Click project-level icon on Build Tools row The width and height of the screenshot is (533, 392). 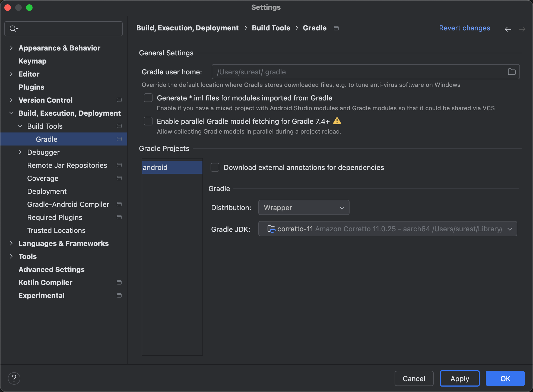(x=119, y=126)
